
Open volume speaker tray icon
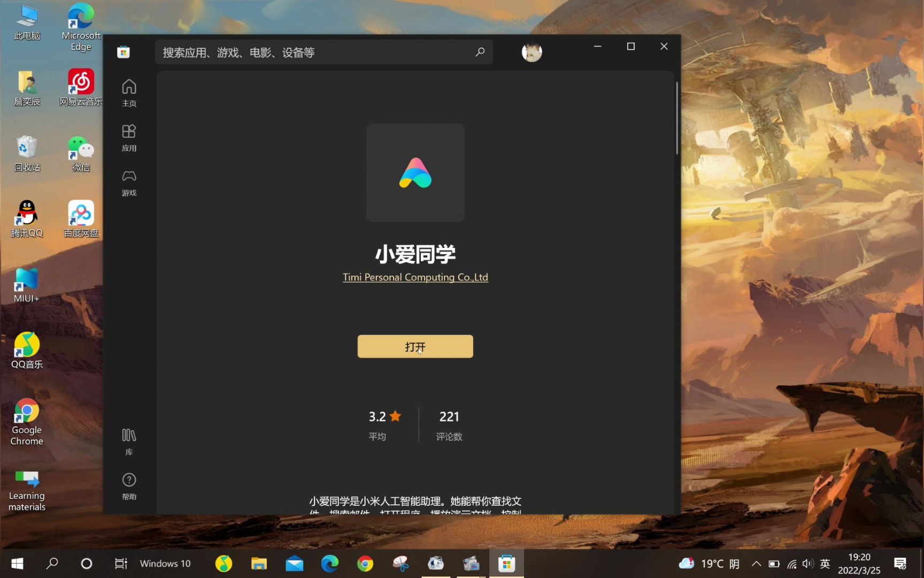(808, 564)
